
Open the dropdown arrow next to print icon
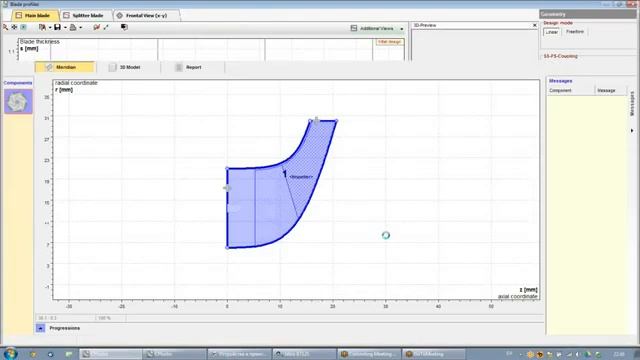click(81, 28)
